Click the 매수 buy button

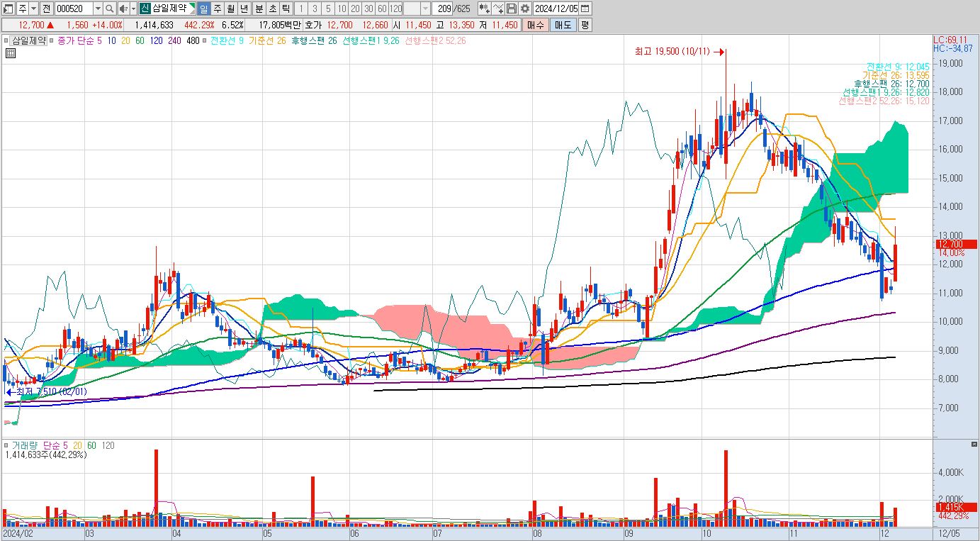(536, 25)
